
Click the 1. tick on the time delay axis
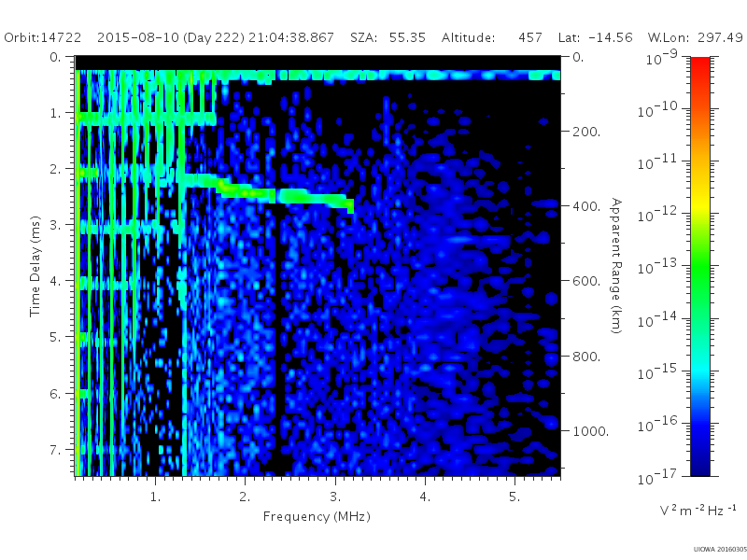click(55, 113)
